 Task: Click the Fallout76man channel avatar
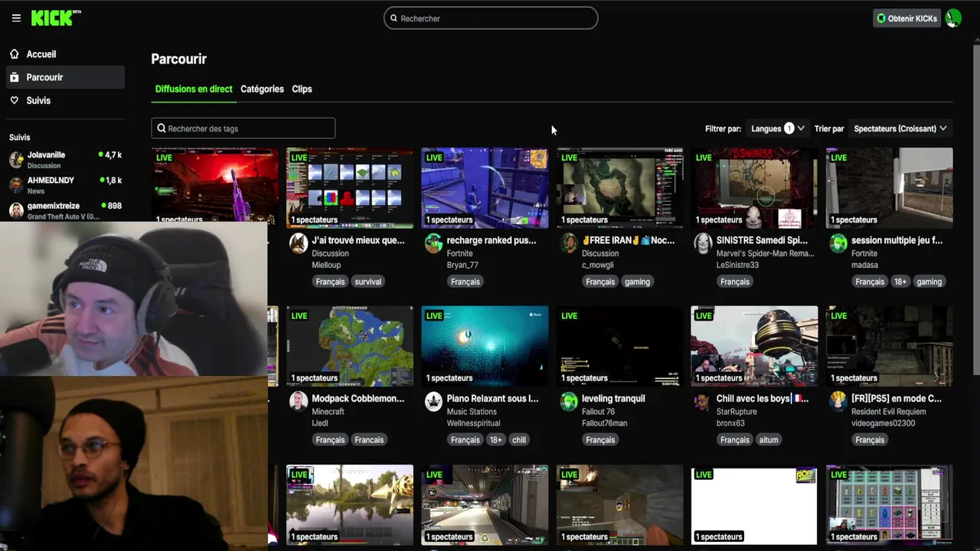[x=568, y=402]
